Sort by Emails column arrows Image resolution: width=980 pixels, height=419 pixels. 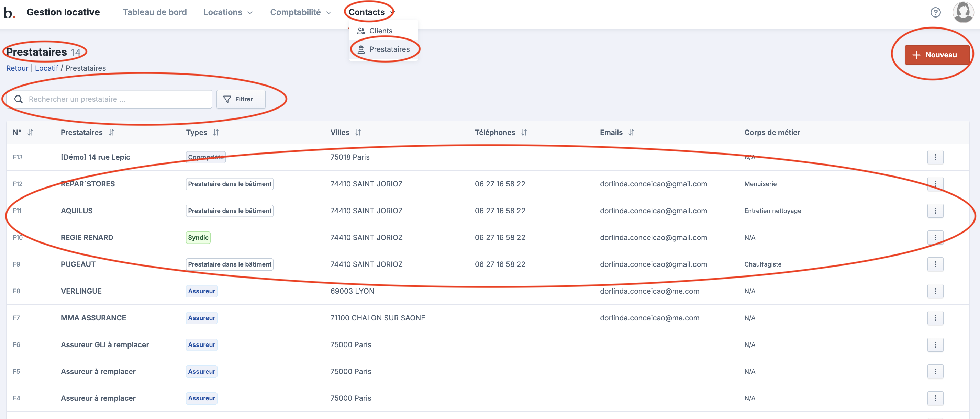point(631,132)
